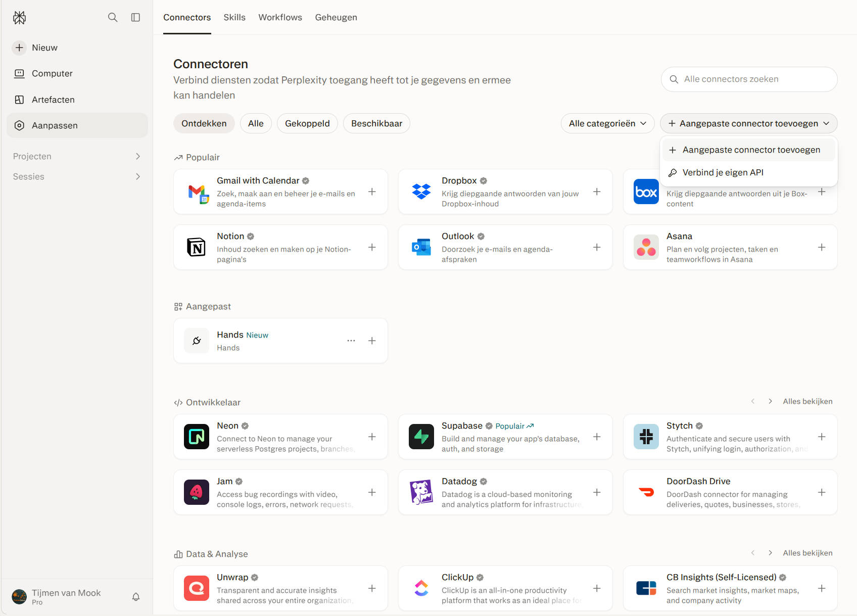The height and width of the screenshot is (616, 857).
Task: Switch to the Geheugen tab
Action: tap(336, 17)
